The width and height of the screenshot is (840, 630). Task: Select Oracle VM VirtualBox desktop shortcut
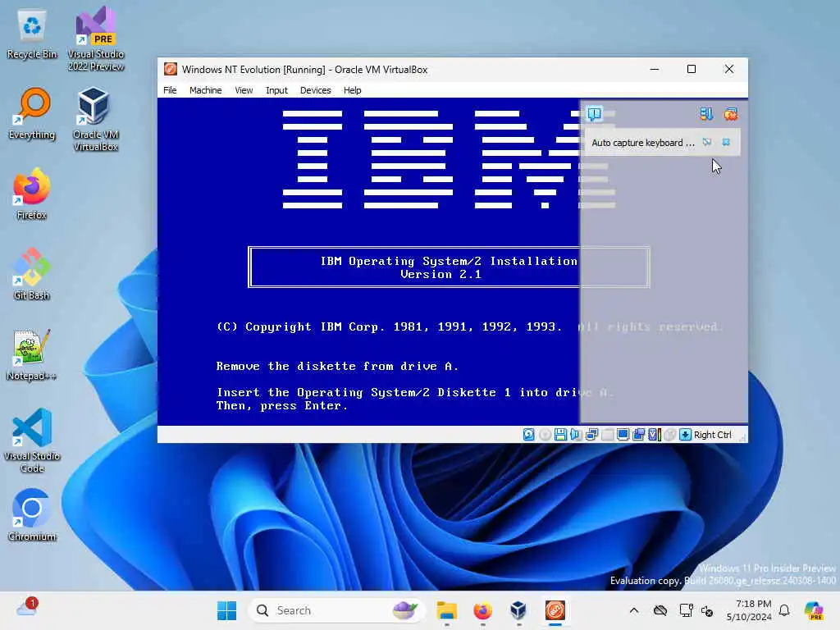95,119
